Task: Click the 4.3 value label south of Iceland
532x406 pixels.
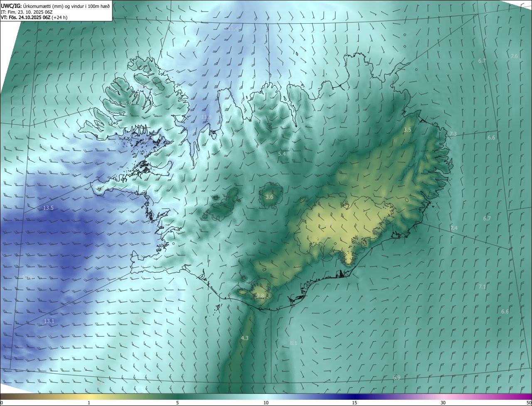Action: click(x=244, y=338)
